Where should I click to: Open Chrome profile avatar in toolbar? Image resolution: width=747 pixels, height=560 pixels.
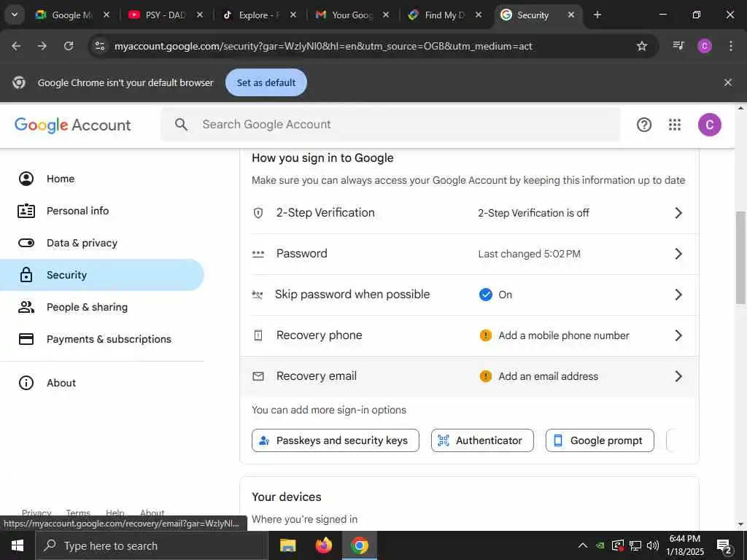click(x=705, y=46)
